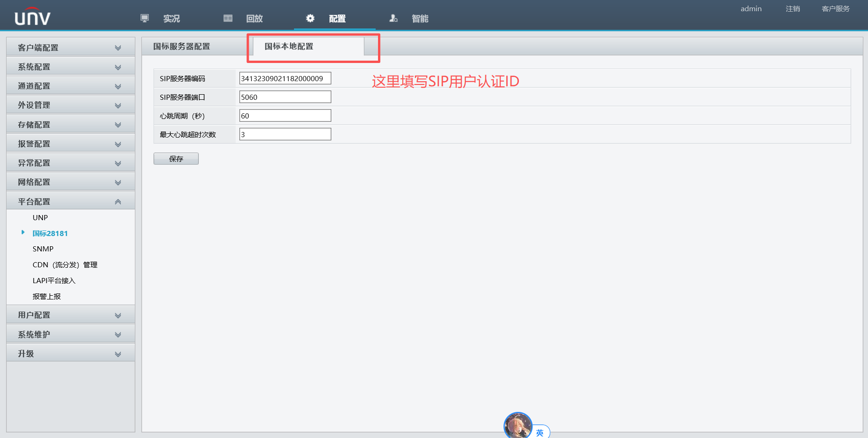Open SNMP in the platform menu
The image size is (868, 438).
click(x=43, y=249)
